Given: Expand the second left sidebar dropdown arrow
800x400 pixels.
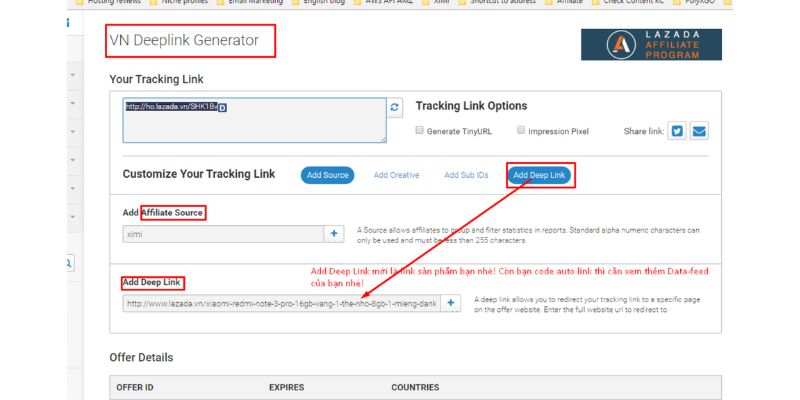Looking at the screenshot, I should 73,103.
